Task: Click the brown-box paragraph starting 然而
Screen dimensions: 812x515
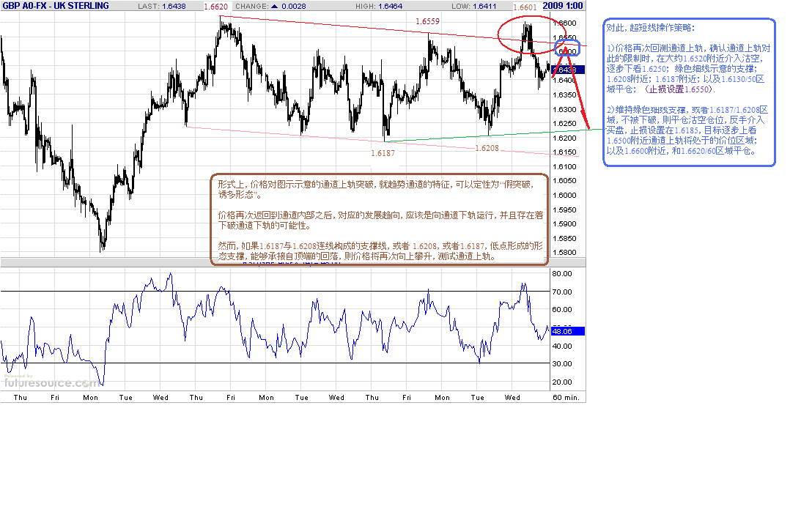Action: coord(380,251)
